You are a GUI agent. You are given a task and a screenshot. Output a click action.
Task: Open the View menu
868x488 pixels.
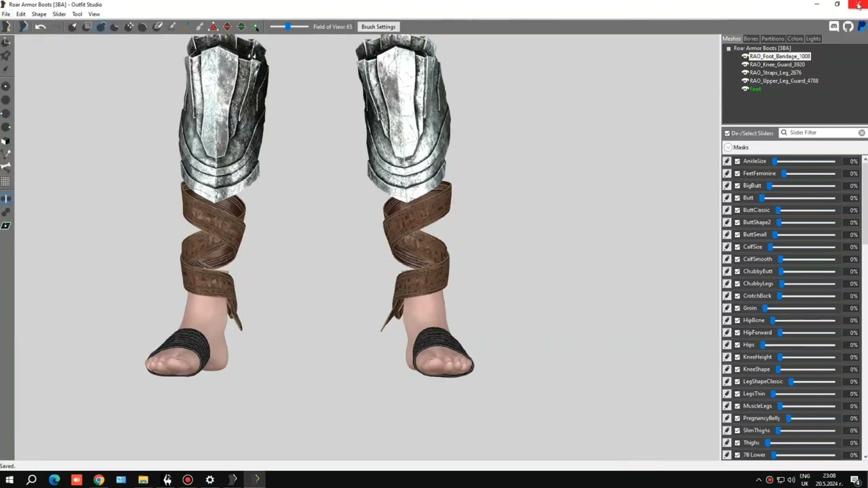point(94,14)
